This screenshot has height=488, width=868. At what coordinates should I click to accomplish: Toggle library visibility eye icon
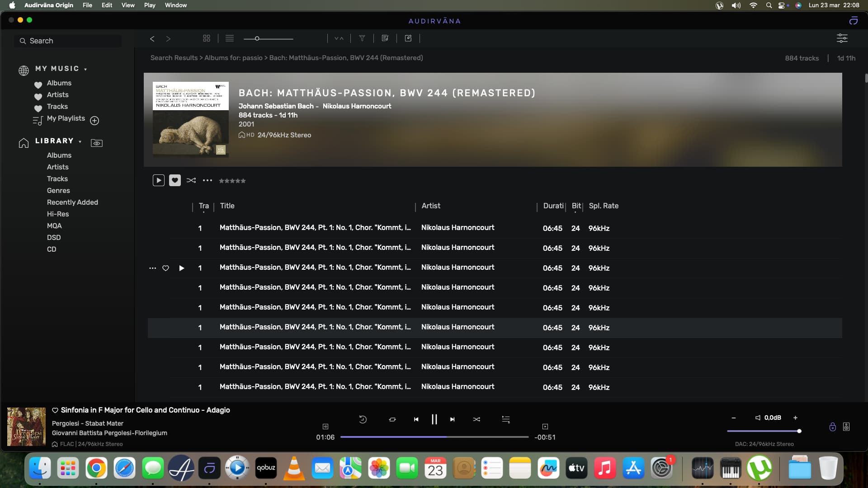tap(97, 143)
